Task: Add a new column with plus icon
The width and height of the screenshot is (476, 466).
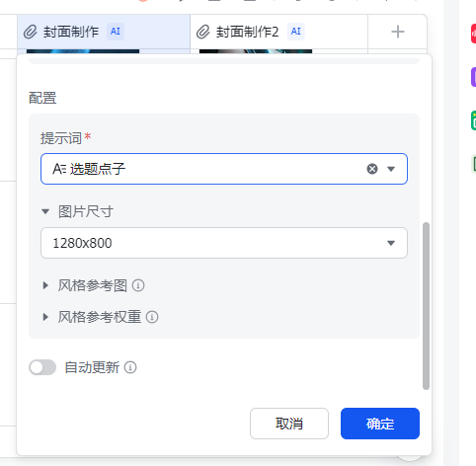Action: (398, 32)
